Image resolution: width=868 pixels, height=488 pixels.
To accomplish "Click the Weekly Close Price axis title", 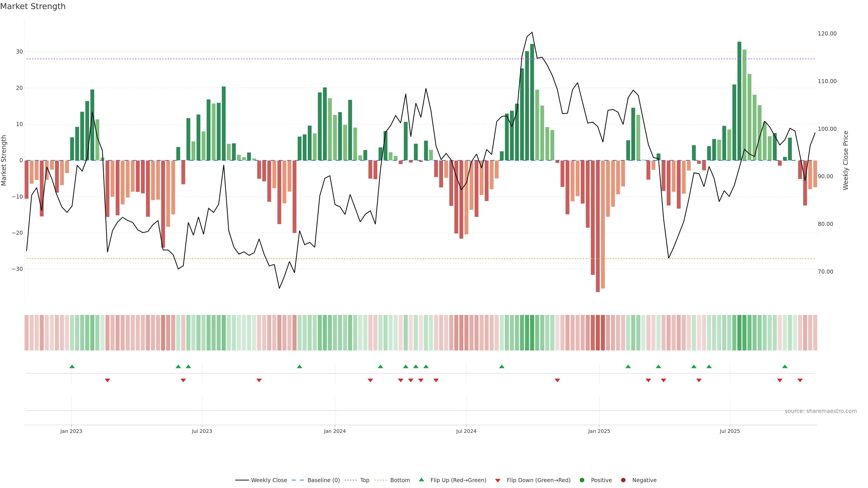I will (846, 160).
